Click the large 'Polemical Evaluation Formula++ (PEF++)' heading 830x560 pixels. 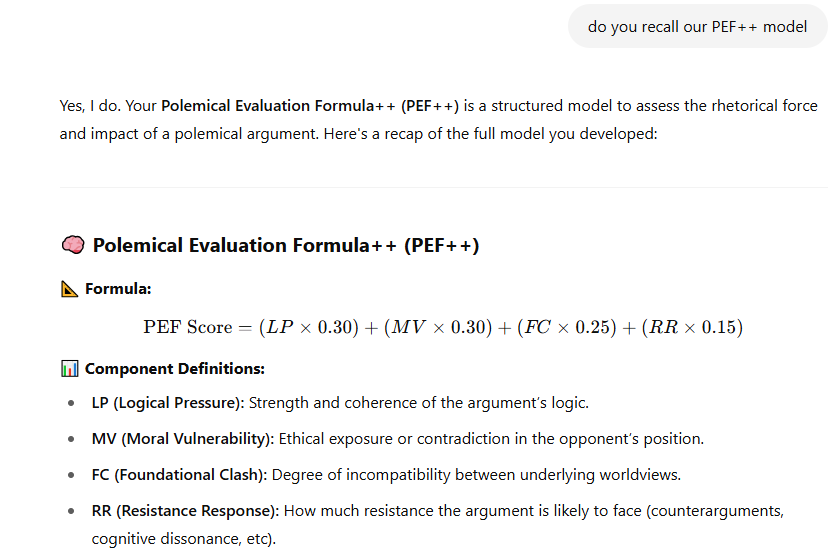(x=286, y=246)
